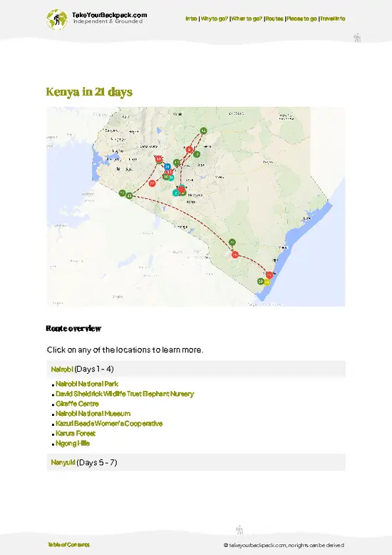Select the northernmost green map marker
Viewport: 392px width, 555px height.
(x=203, y=131)
